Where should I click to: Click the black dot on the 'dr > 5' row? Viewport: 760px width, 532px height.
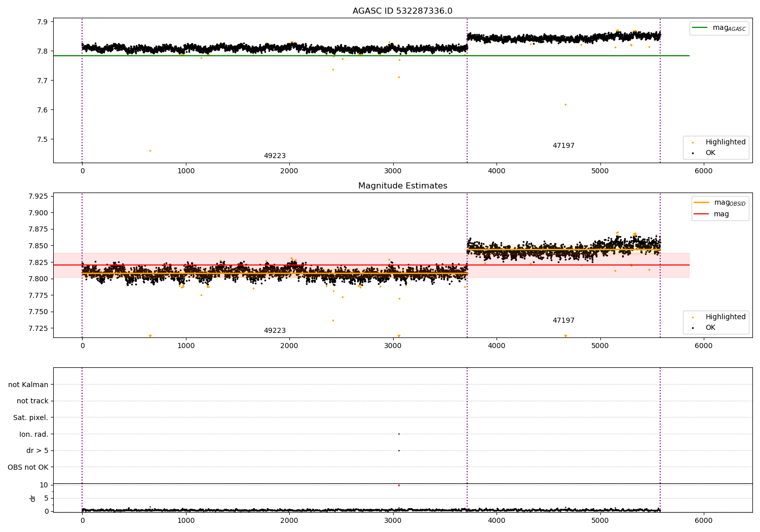click(x=399, y=450)
